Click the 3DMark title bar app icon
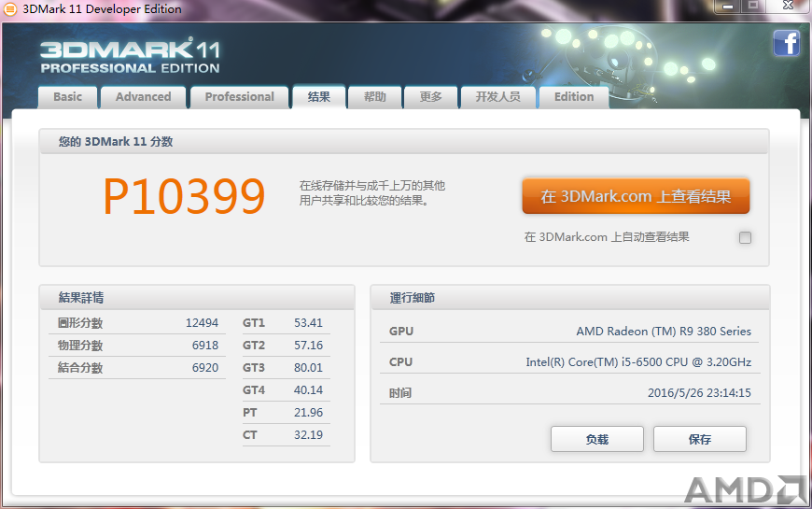This screenshot has width=812, height=509. (x=10, y=8)
